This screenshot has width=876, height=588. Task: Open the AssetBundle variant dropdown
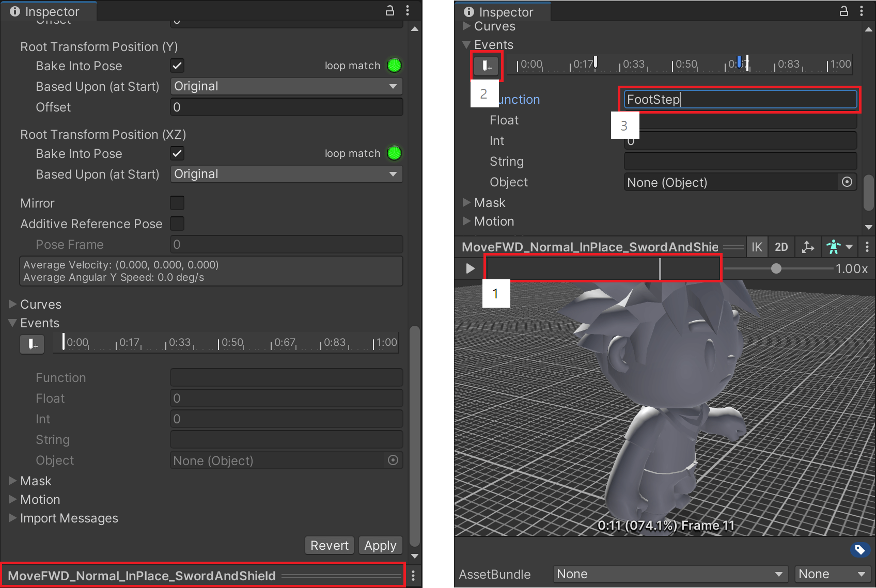click(x=833, y=574)
